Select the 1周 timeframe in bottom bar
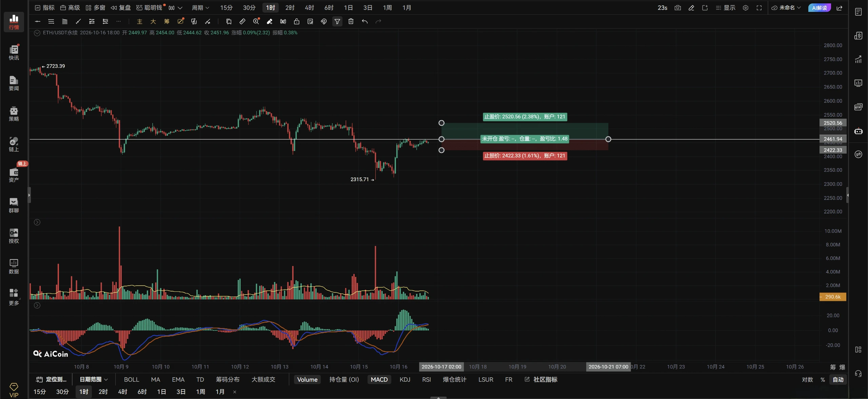This screenshot has width=868, height=399. pyautogui.click(x=200, y=392)
